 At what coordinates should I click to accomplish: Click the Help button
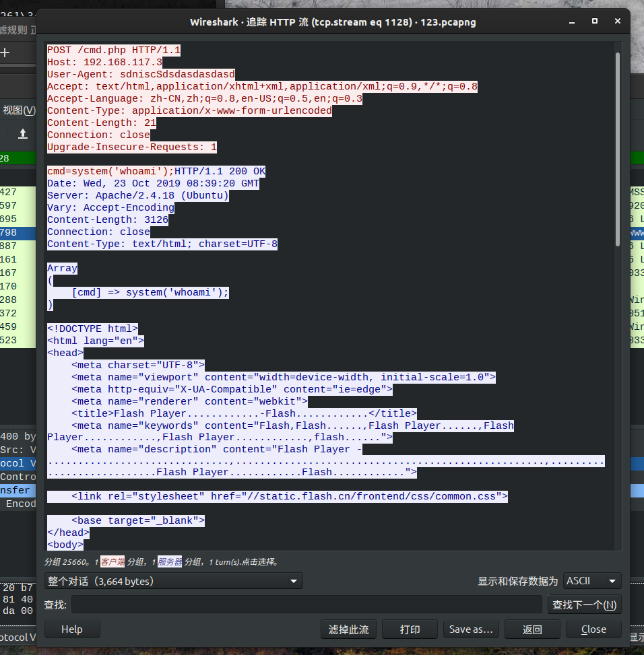click(x=72, y=629)
